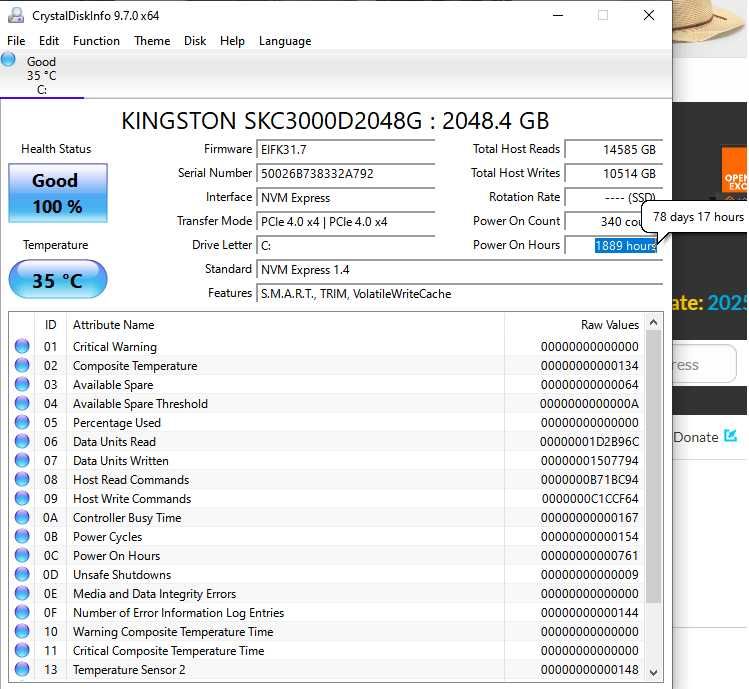
Task: Select the Critical Warning attribute name
Action: tap(115, 346)
